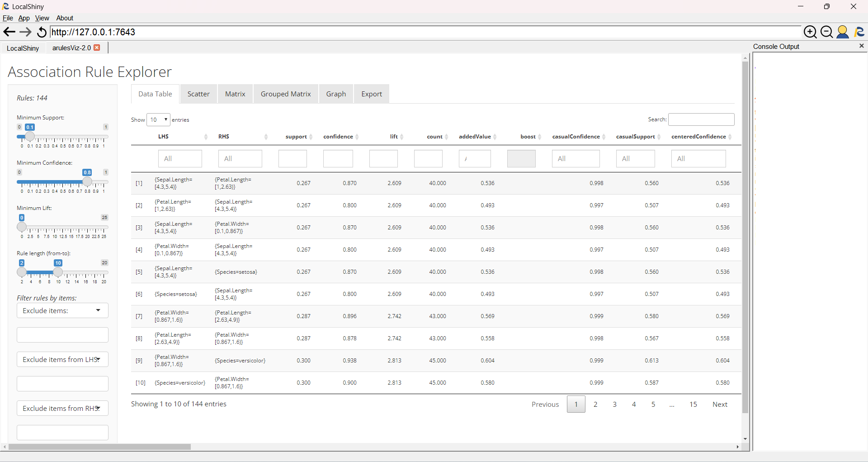This screenshot has height=462, width=868.
Task: Close the arulesViz-2.0 tab
Action: 97,48
